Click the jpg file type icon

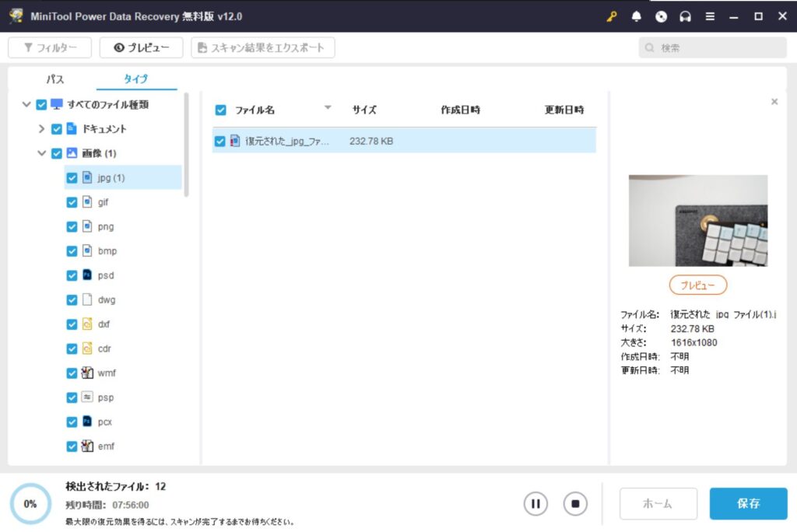tap(87, 177)
